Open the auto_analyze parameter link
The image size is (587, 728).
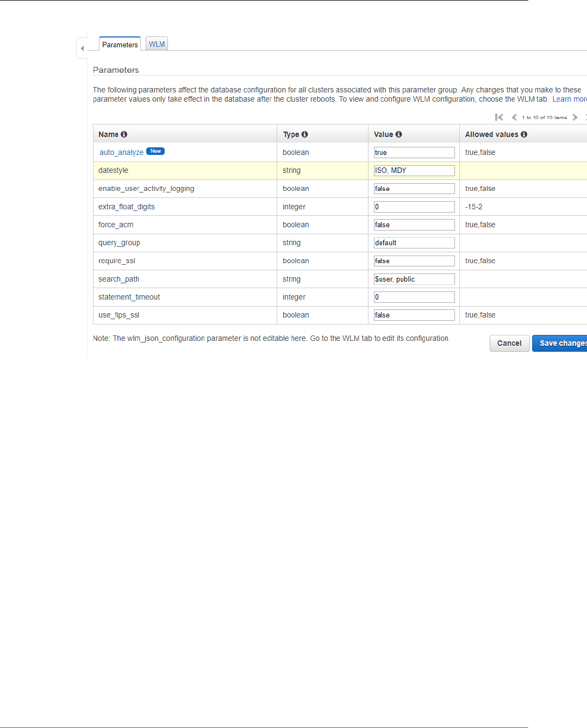coord(121,152)
